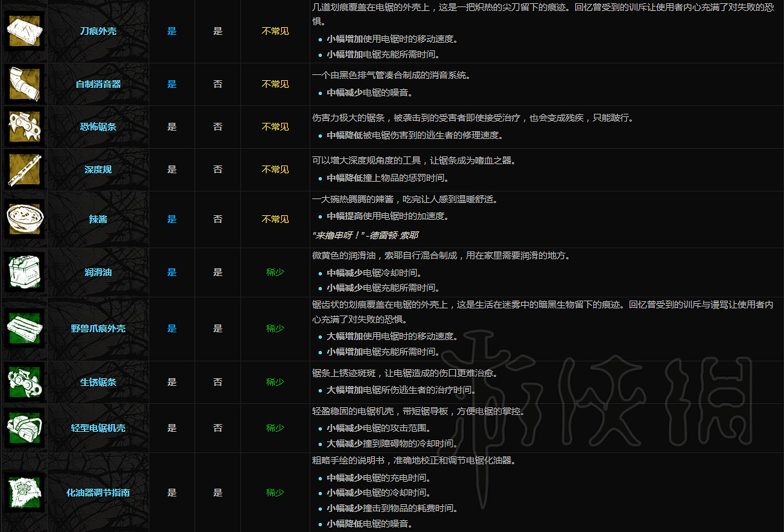784x532 pixels.
Task: Select the 恐怖锯条 saw blade icon
Action: pos(24,127)
